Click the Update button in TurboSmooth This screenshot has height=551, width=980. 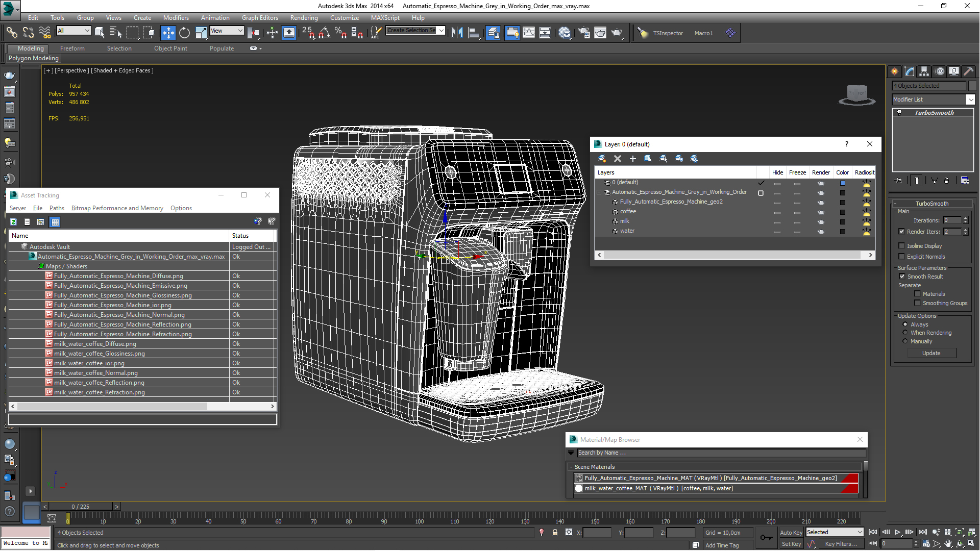932,353
